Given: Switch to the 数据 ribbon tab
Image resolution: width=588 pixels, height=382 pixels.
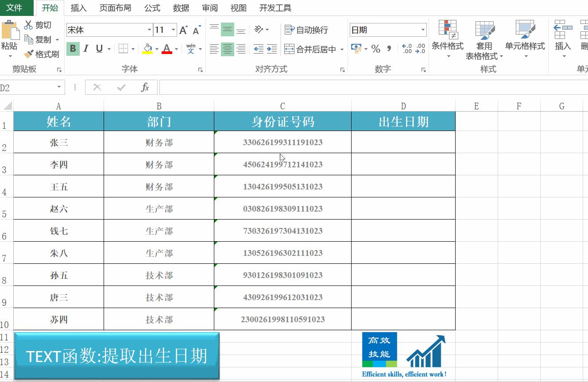Looking at the screenshot, I should (x=181, y=8).
